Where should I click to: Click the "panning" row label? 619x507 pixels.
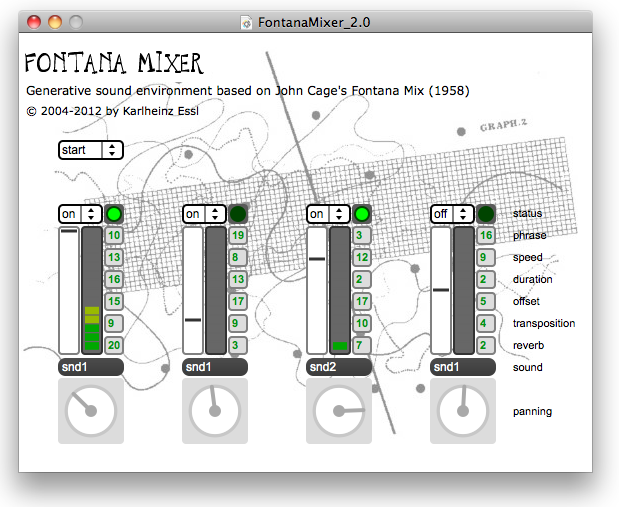532,412
